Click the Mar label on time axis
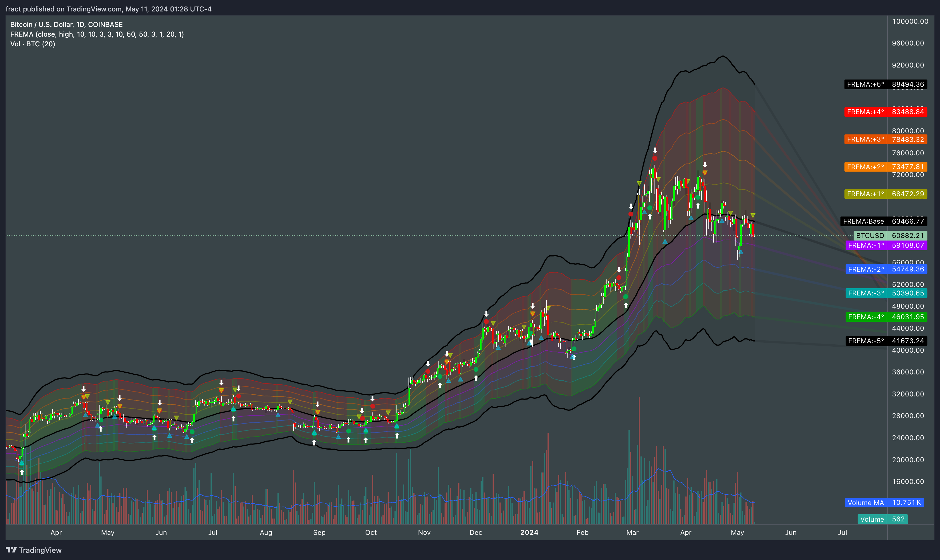The image size is (940, 560). tap(632, 533)
